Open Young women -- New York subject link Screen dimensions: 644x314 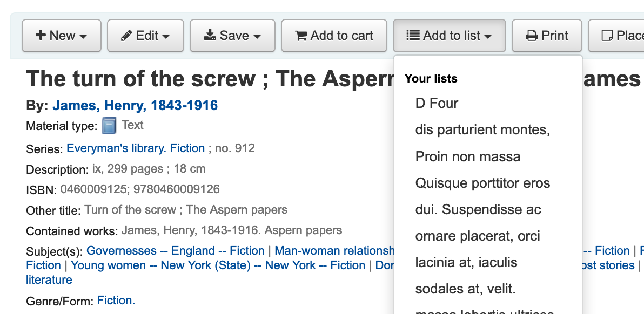click(218, 265)
